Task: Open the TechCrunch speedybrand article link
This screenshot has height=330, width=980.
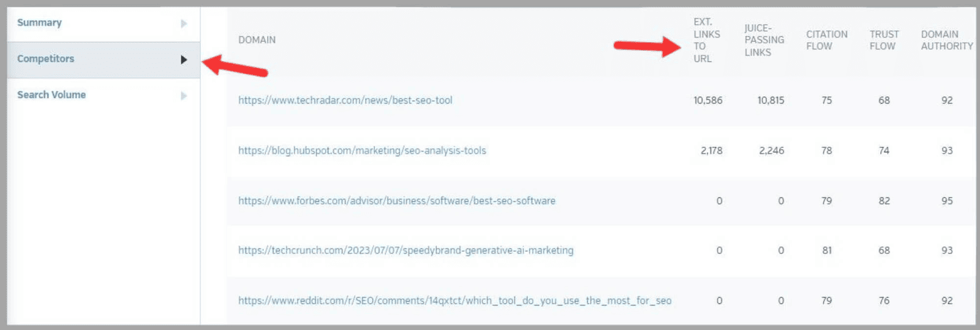Action: (x=405, y=251)
